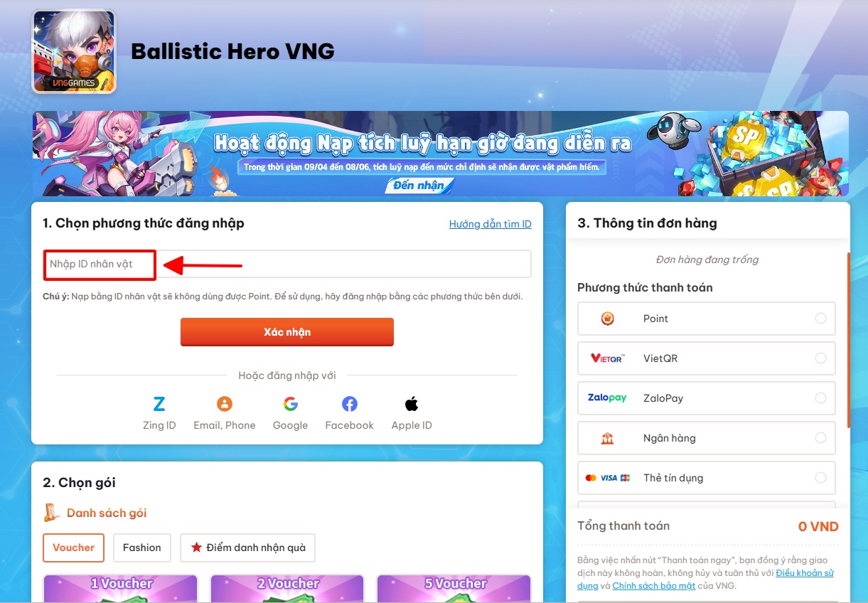Select the Ngân hàng radio button

[x=821, y=438]
